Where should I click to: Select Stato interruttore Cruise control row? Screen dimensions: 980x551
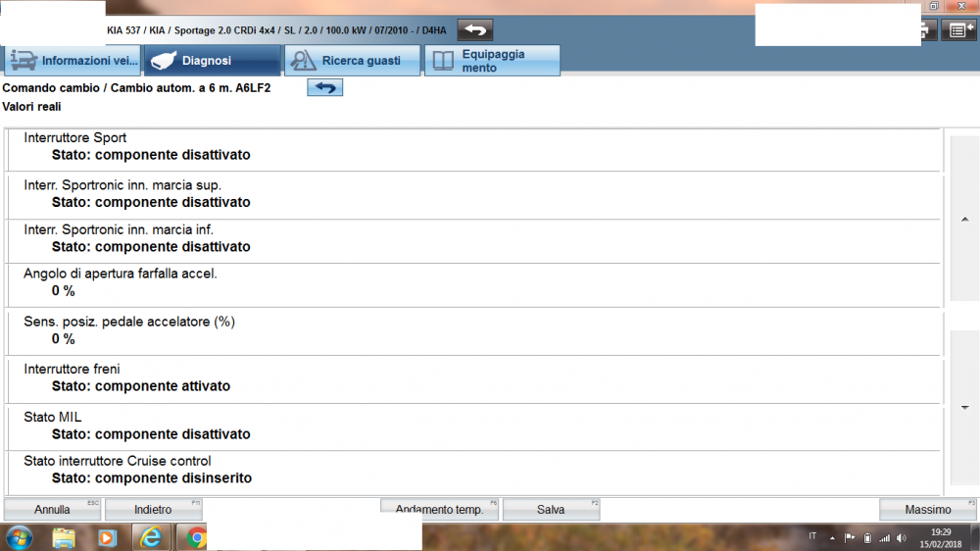[x=473, y=473]
